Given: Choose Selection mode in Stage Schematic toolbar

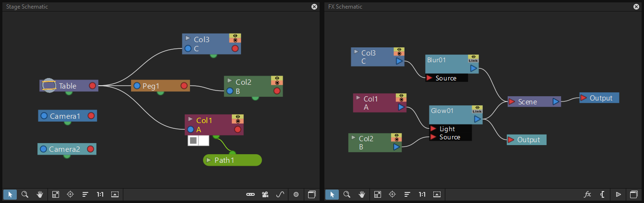Looking at the screenshot, I should (x=10, y=194).
